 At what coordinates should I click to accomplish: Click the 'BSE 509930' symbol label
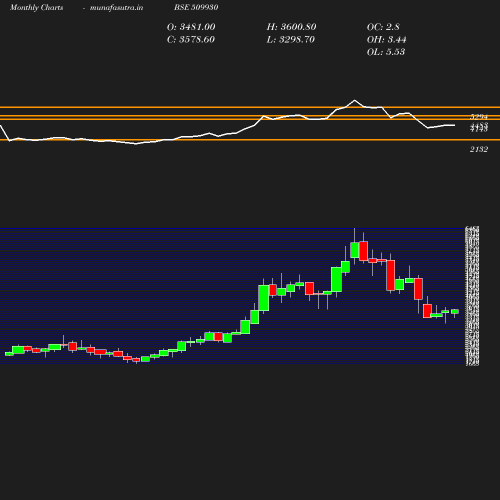click(x=196, y=7)
